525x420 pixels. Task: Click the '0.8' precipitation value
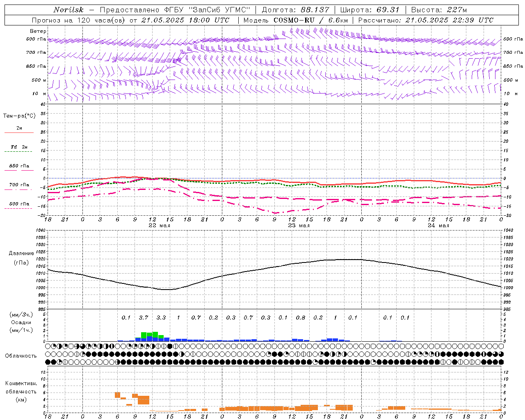[x=301, y=317]
